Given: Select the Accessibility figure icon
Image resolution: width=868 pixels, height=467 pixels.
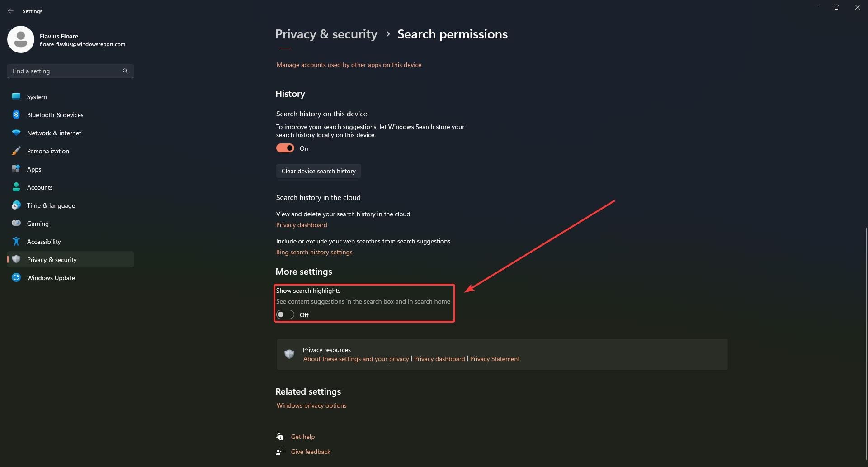Looking at the screenshot, I should coord(16,242).
